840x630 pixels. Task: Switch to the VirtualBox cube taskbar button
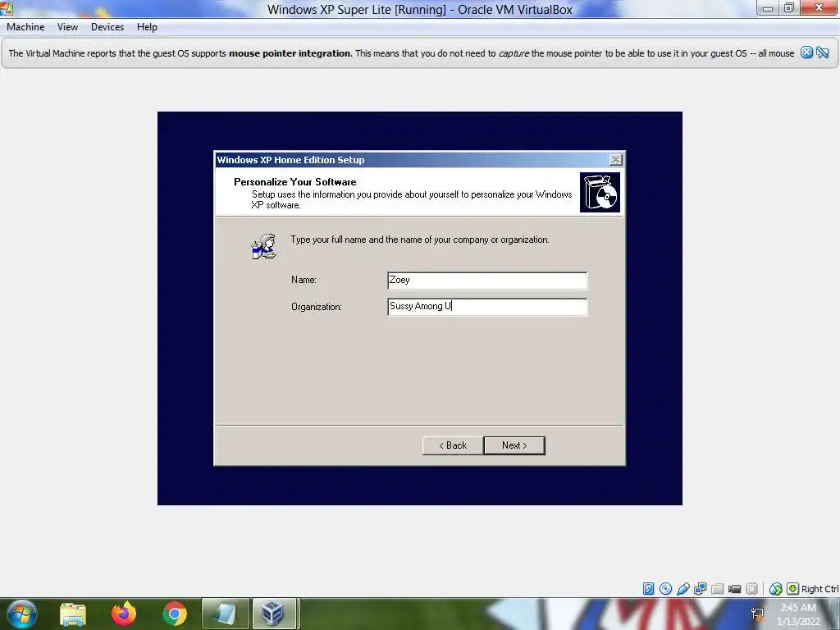pyautogui.click(x=274, y=614)
